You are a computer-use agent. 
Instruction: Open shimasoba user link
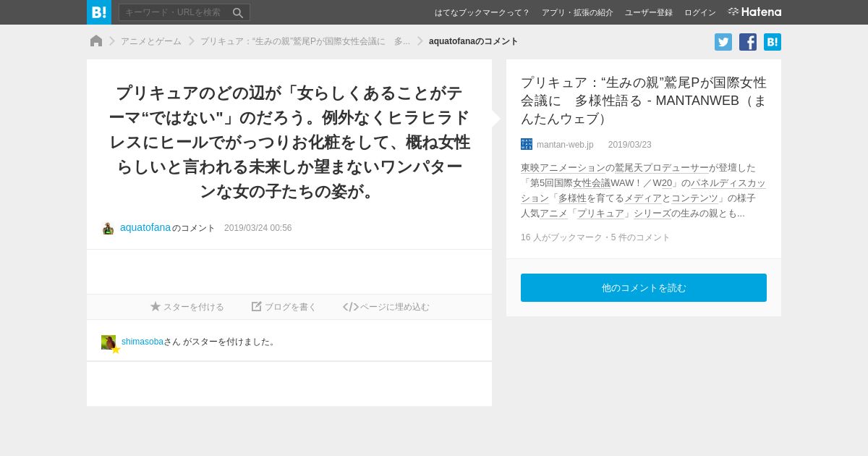(142, 342)
